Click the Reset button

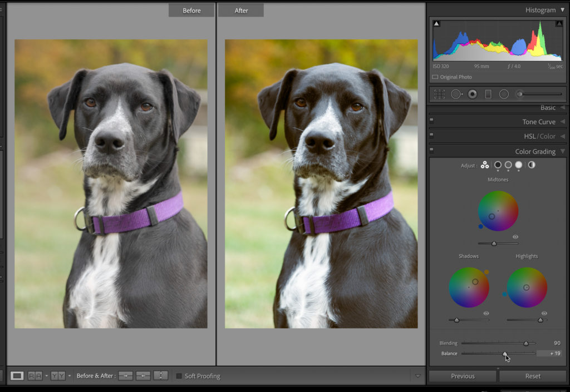click(533, 376)
